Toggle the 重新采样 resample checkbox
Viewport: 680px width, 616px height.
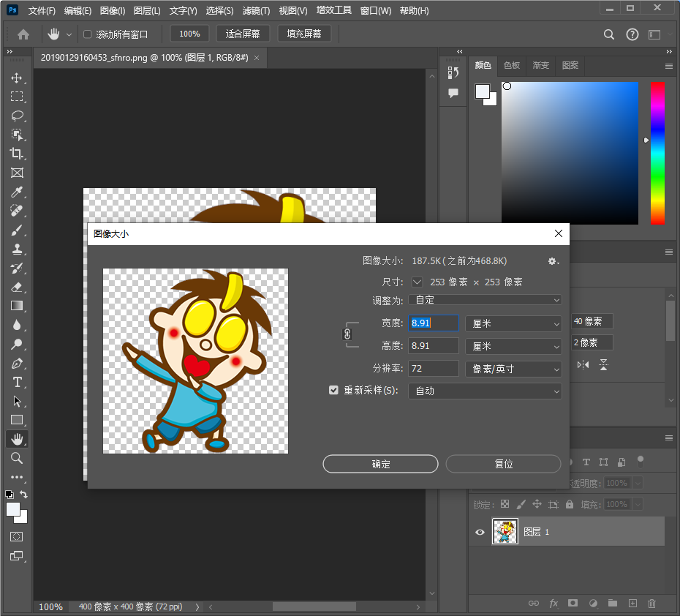pyautogui.click(x=334, y=391)
